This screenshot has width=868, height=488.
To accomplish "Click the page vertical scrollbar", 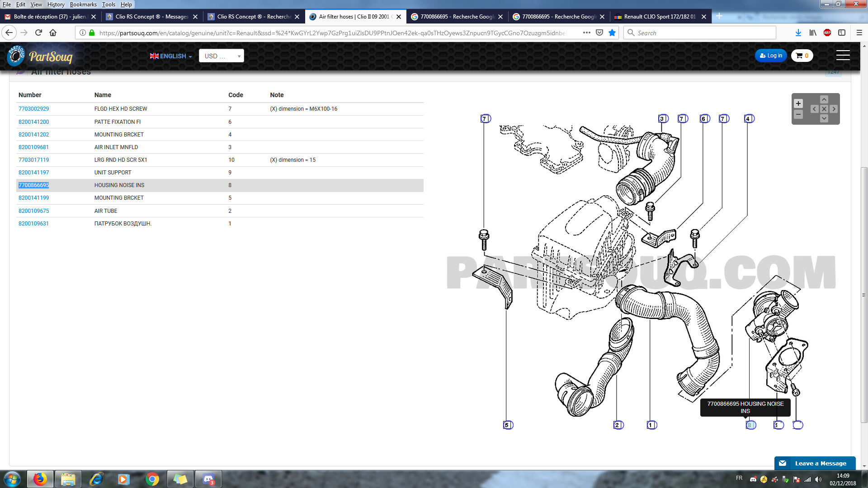I will click(x=864, y=295).
